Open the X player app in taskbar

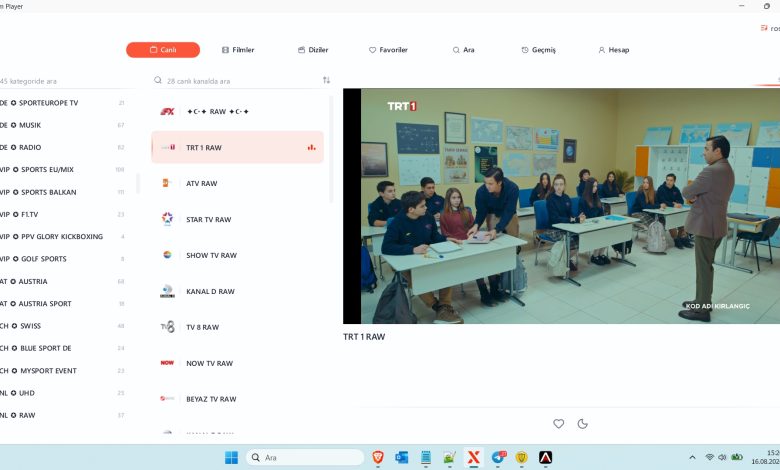(474, 457)
